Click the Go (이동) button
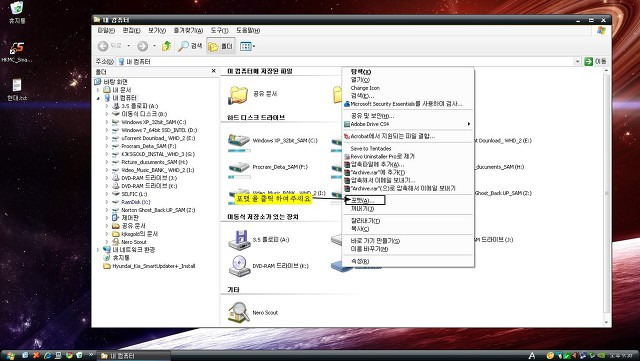Viewport: 640px width, 361px height. (x=595, y=61)
